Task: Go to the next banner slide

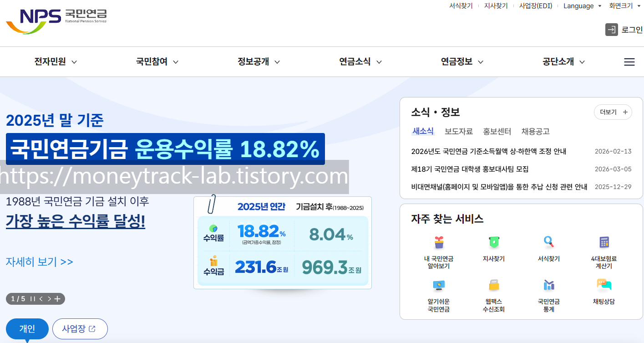Action: (49, 299)
